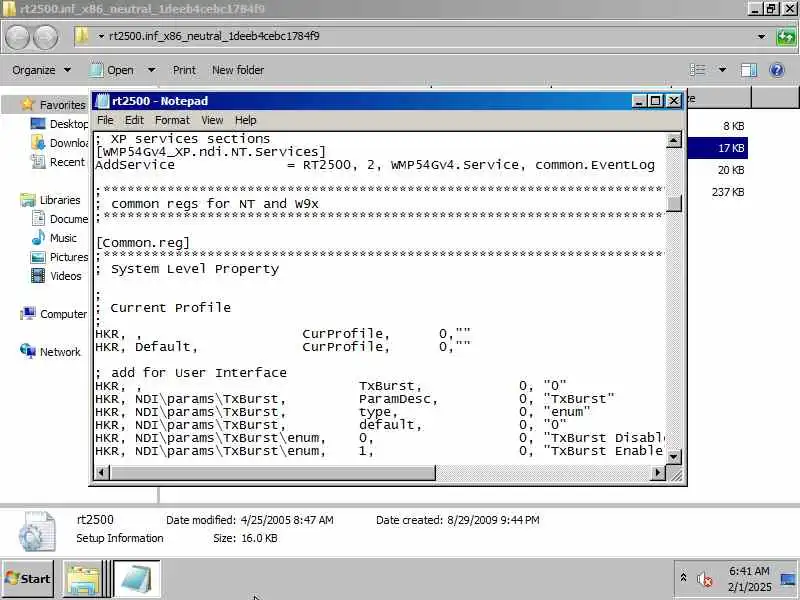Click the Computer monitor icon

pyautogui.click(x=28, y=314)
